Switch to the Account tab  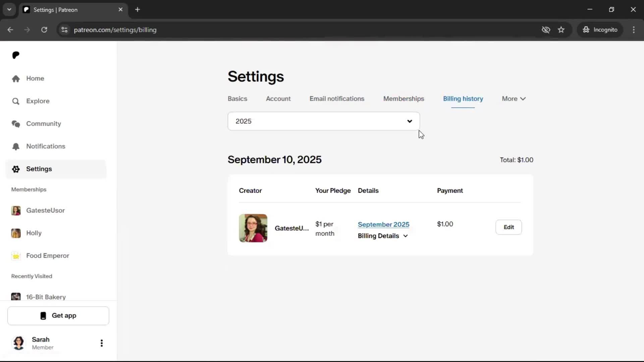(278, 99)
